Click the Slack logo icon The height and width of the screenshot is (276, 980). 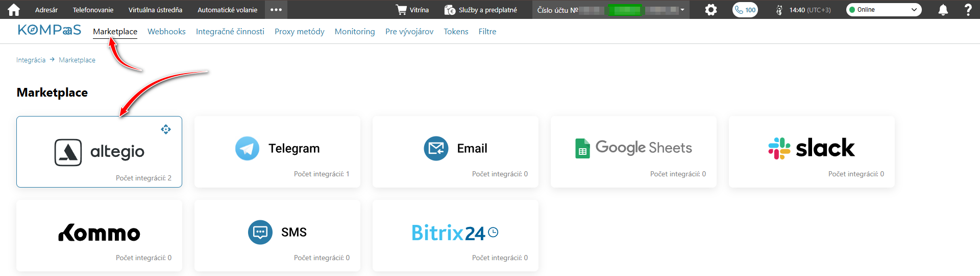[779, 148]
